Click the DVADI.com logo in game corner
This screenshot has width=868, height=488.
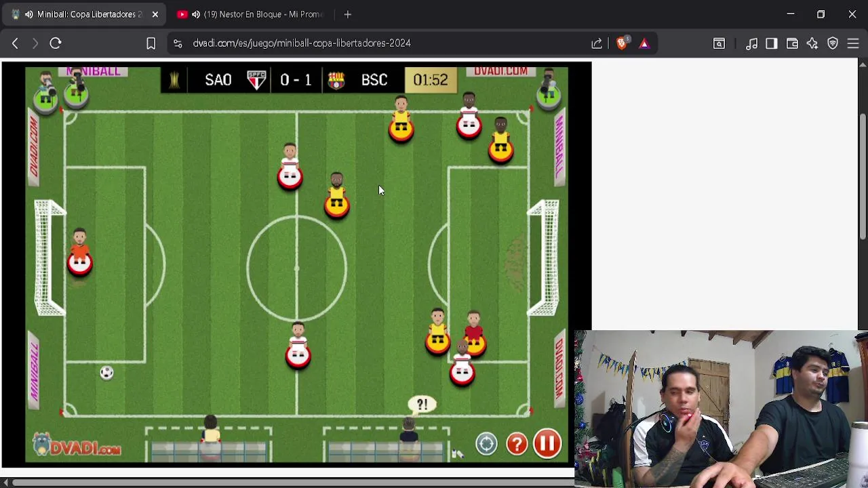(x=77, y=445)
